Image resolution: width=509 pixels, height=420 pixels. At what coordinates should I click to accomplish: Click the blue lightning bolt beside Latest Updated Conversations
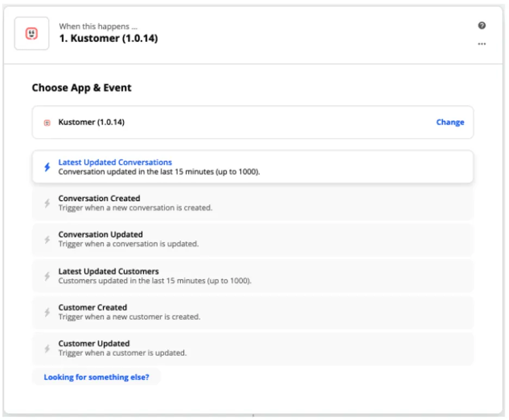click(47, 167)
